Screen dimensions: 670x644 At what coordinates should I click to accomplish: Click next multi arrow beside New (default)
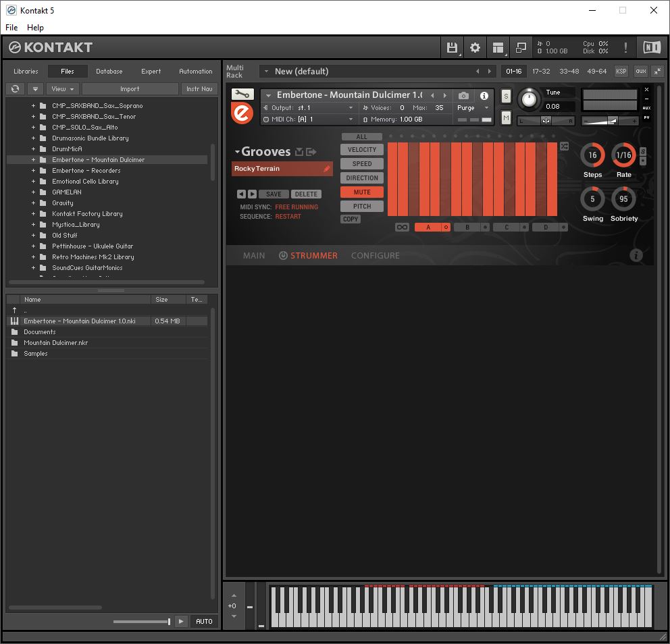click(489, 72)
